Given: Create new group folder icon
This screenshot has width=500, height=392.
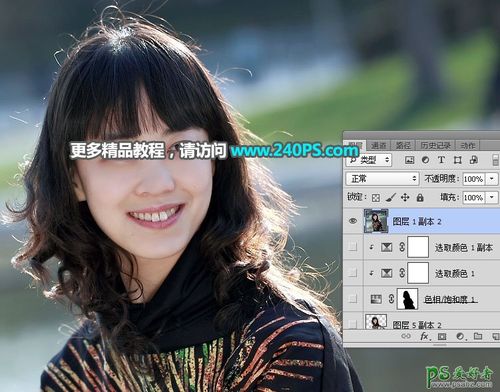Looking at the screenshot, I should [x=478, y=336].
